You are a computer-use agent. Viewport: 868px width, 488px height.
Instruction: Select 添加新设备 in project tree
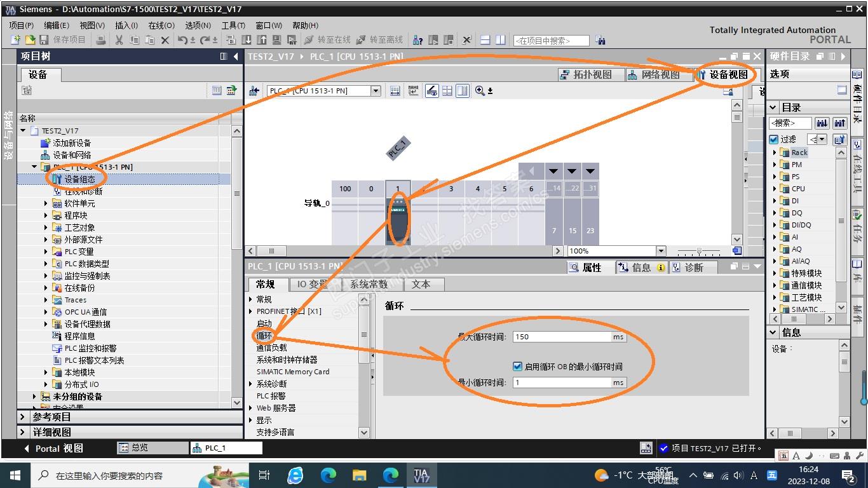[72, 143]
